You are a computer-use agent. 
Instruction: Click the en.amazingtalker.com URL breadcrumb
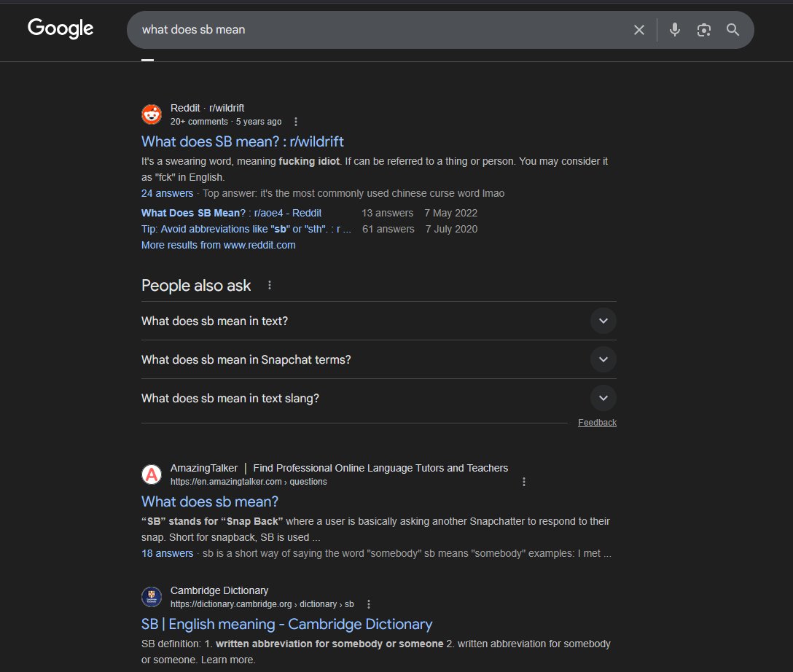tap(249, 482)
